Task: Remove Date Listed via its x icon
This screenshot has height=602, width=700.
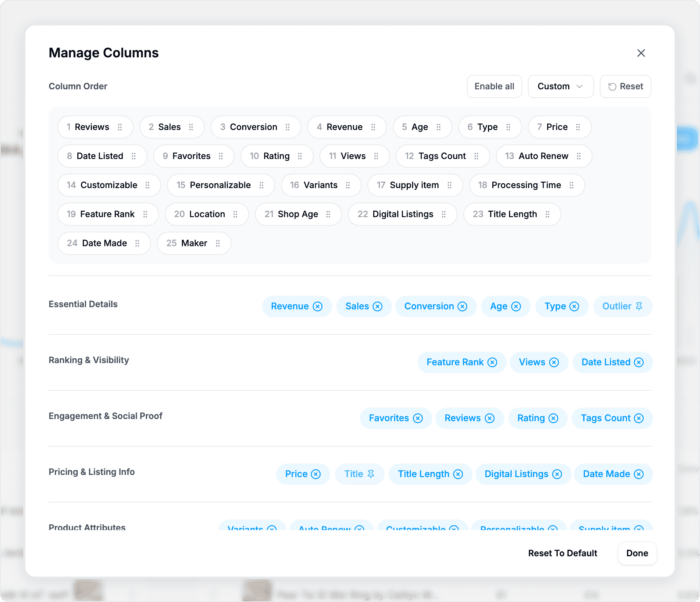Action: tap(639, 362)
